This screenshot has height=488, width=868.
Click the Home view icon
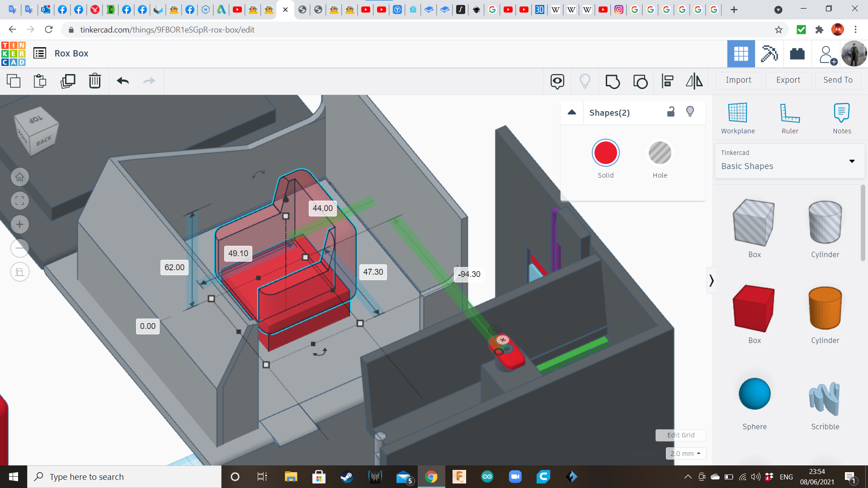point(20,177)
